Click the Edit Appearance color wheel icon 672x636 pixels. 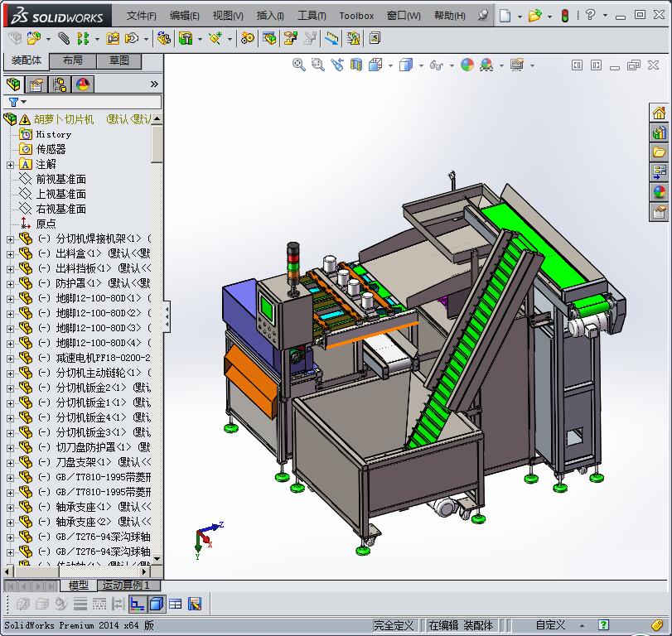(467, 65)
